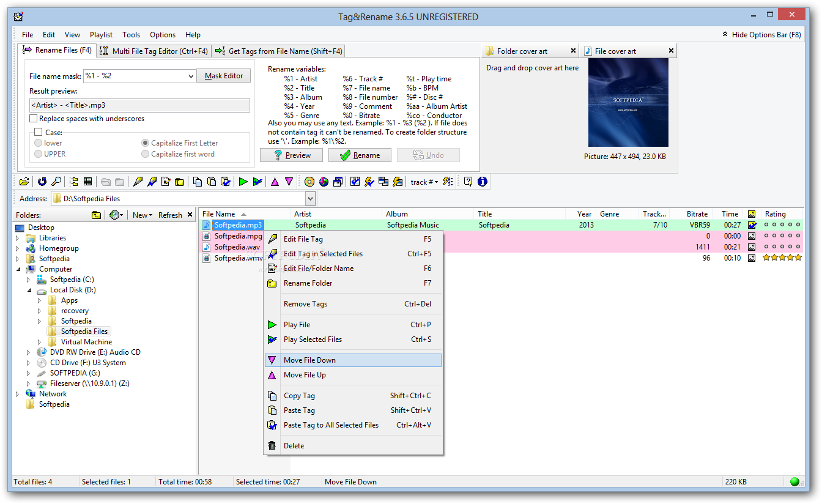Click the Result preview field
This screenshot has width=822, height=504.
[x=139, y=105]
